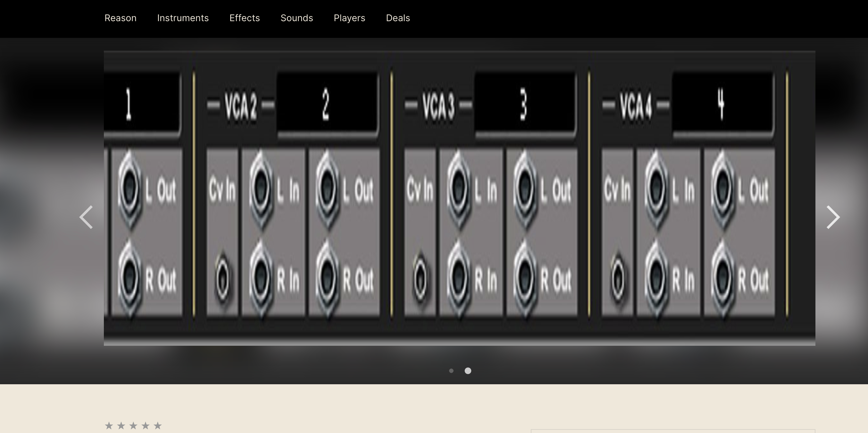
Task: Click the VCA 3 Cv In jack
Action: click(420, 279)
